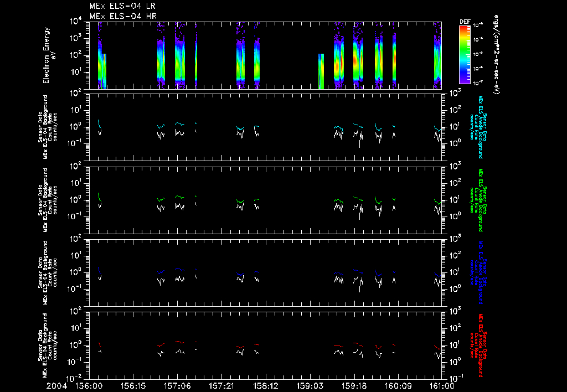567x392 pixels.
Task: Click the "157:21" time axis label
Action: (221, 386)
